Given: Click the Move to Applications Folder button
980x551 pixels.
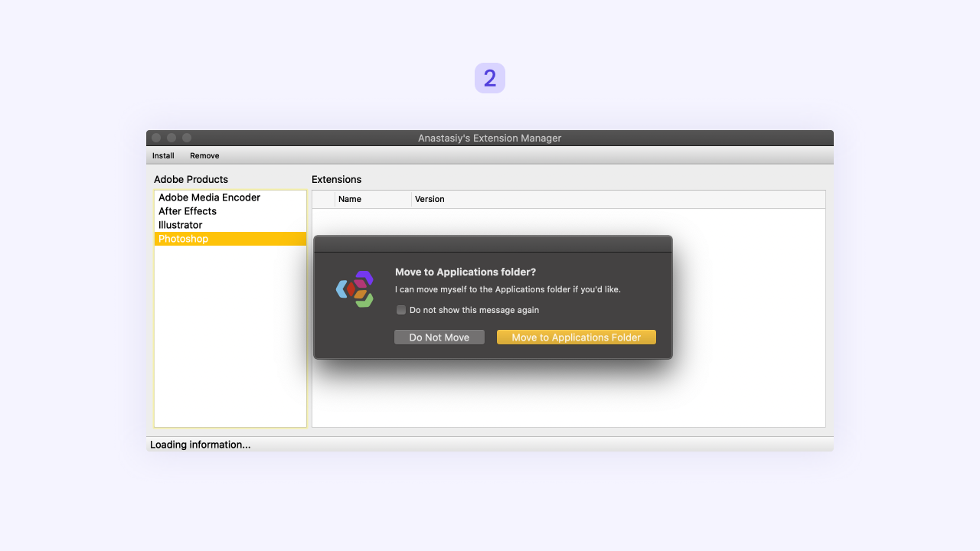Looking at the screenshot, I should [x=577, y=337].
